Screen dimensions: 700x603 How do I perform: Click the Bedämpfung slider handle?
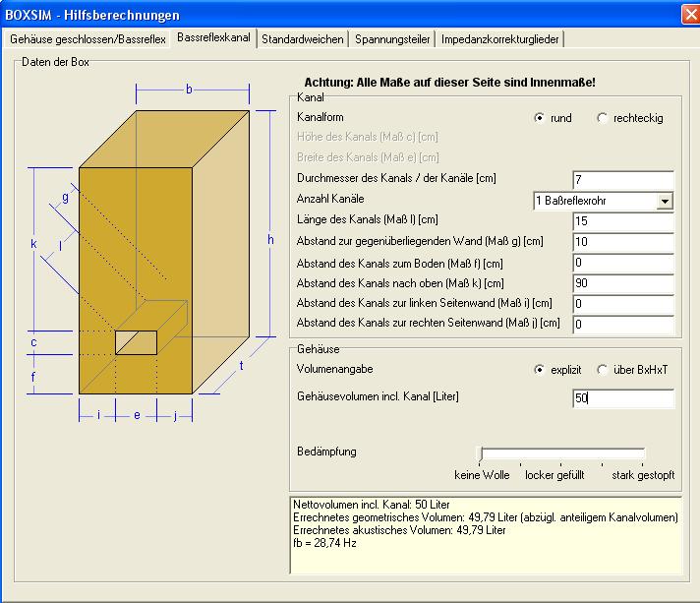coord(480,453)
